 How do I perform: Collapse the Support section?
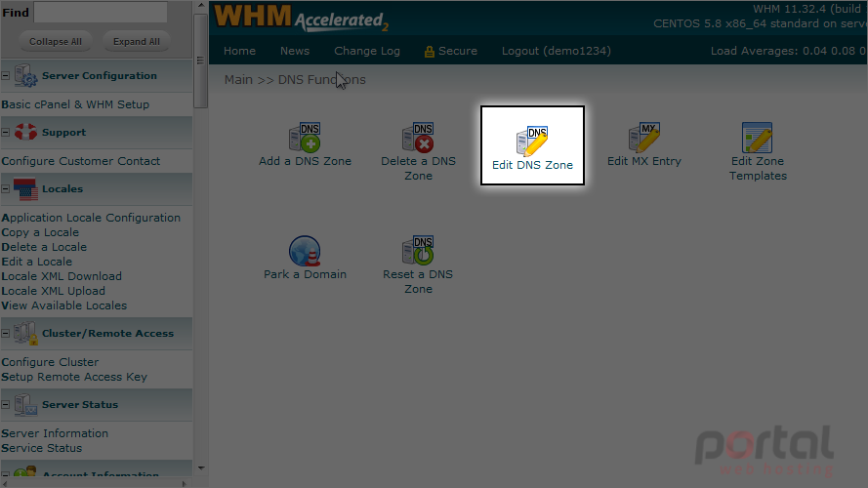tap(6, 132)
